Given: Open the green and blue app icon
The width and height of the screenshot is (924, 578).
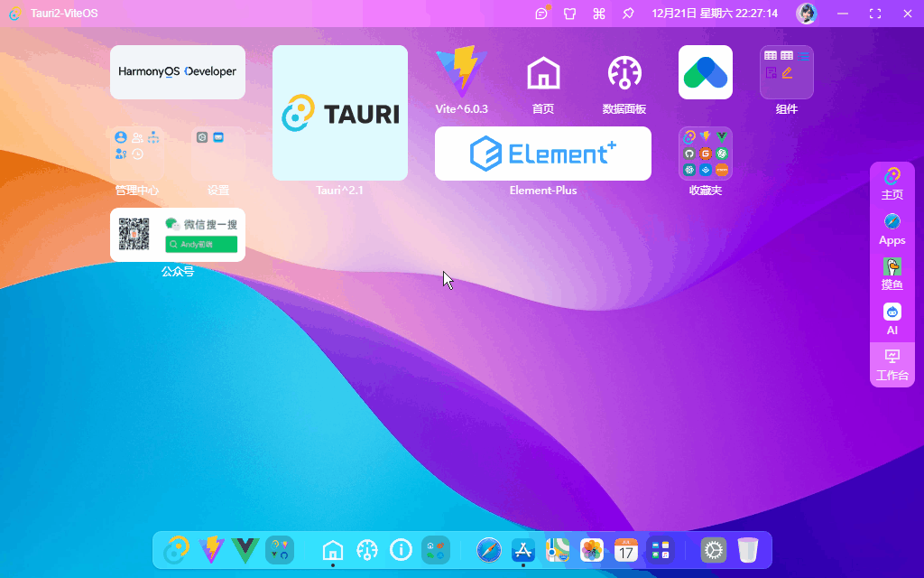Looking at the screenshot, I should click(x=706, y=72).
